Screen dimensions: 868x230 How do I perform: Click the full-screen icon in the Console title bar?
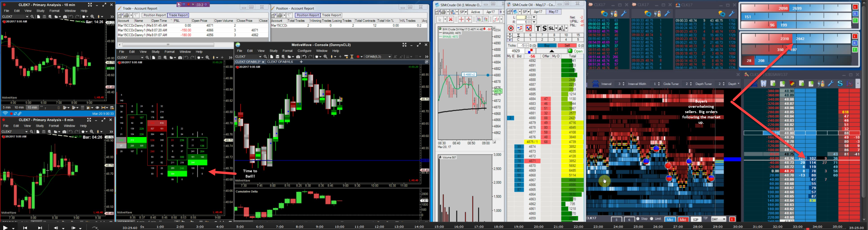404,45
